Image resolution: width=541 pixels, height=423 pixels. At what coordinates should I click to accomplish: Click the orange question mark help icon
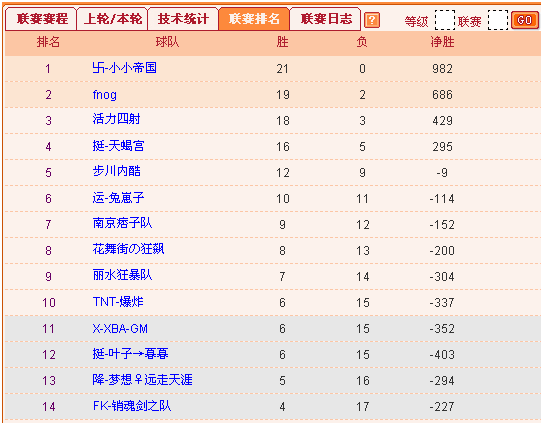(x=372, y=20)
